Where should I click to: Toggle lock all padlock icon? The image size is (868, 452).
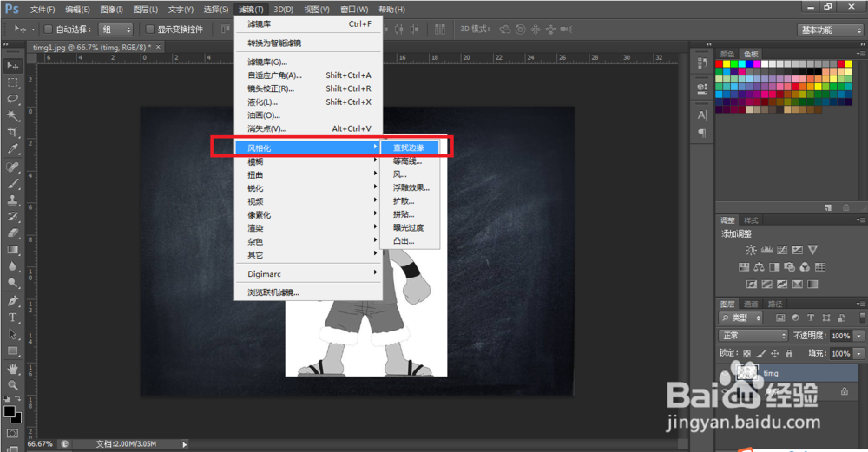789,353
